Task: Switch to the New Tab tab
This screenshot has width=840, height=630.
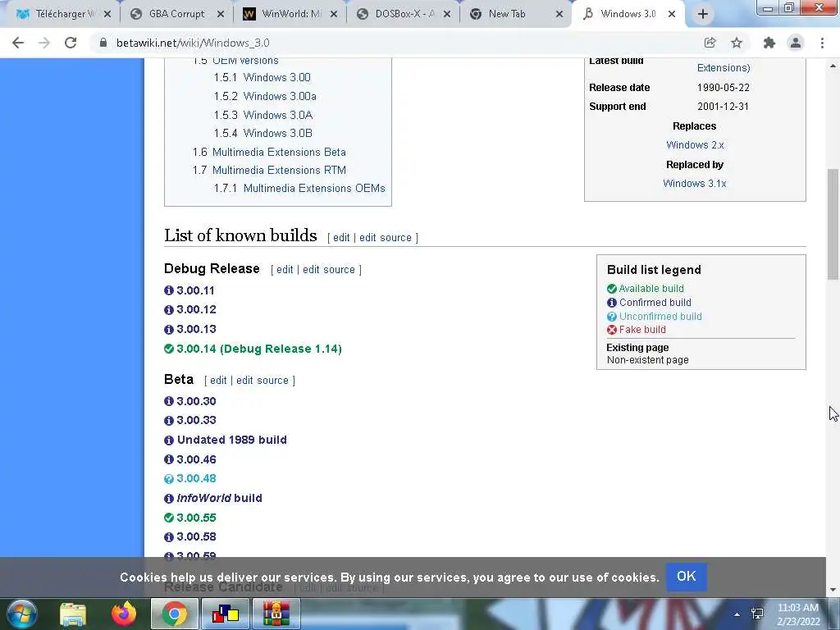Action: [x=506, y=15]
